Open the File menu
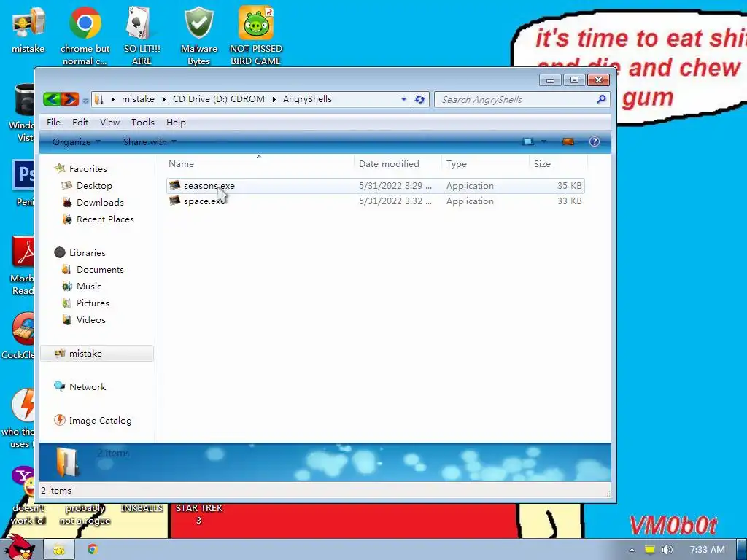This screenshot has height=560, width=747. point(53,122)
